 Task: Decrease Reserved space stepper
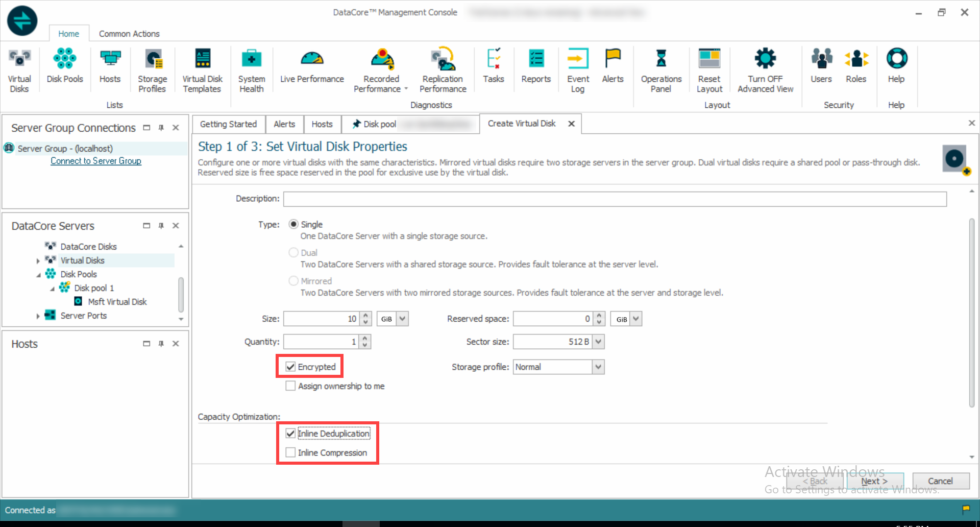click(x=600, y=322)
